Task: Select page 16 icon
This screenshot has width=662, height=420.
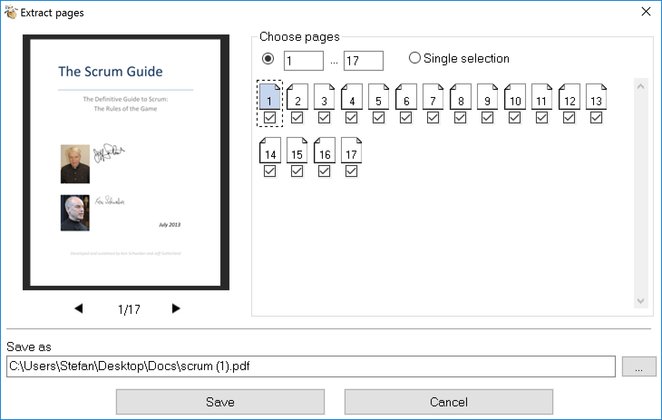Action: 324,150
